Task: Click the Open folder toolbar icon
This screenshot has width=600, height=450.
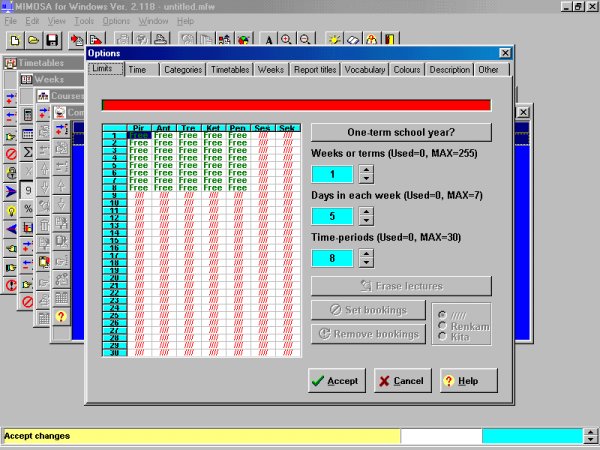Action: coord(33,40)
